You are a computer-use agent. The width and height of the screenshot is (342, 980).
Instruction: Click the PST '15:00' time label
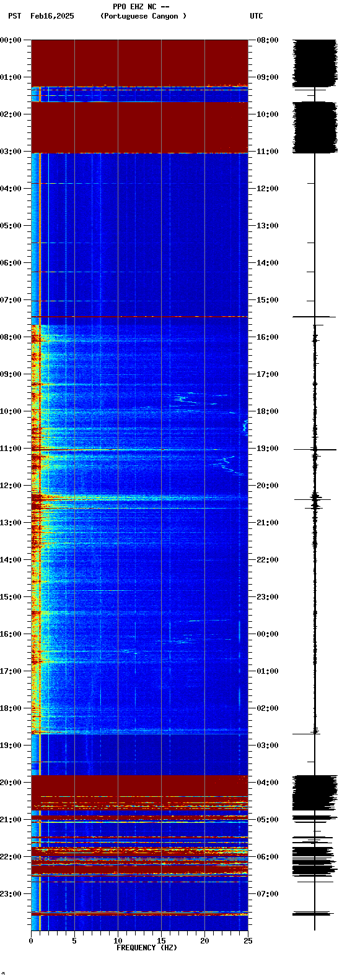pyautogui.click(x=11, y=597)
